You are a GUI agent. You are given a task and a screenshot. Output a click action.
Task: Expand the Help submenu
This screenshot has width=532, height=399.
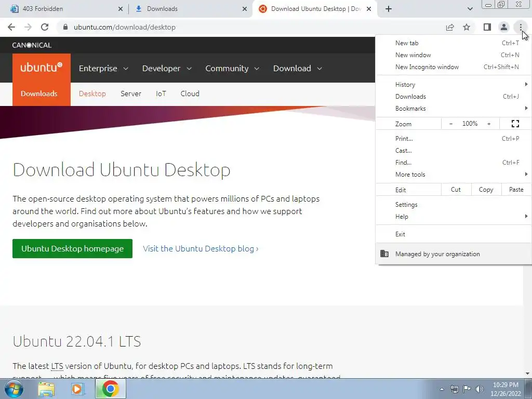pos(453,217)
